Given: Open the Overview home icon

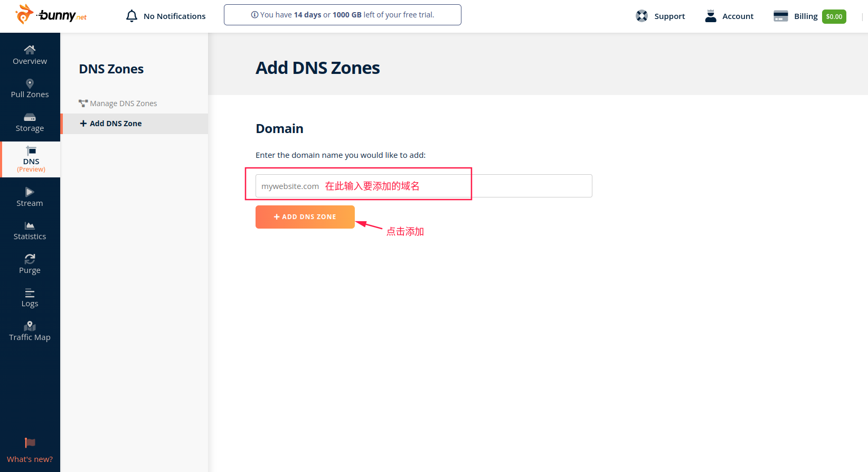Looking at the screenshot, I should 30,50.
